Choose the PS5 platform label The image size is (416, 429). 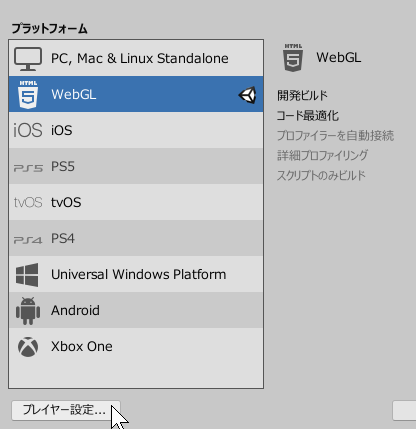click(63, 166)
